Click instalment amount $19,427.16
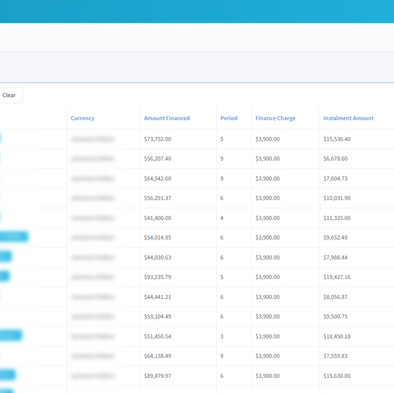Screen dimensions: 394x393 point(337,277)
